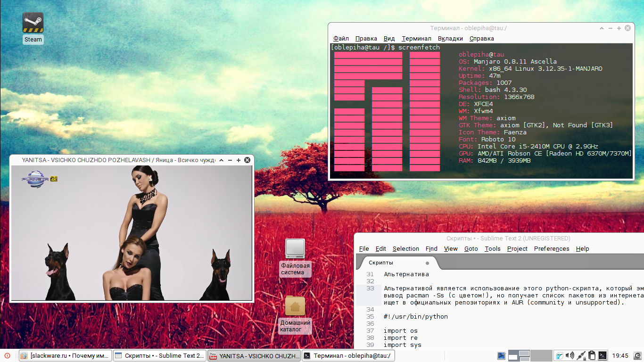Click the unsaved dot on Скрипты tab
The height and width of the screenshot is (362, 644).
(427, 263)
